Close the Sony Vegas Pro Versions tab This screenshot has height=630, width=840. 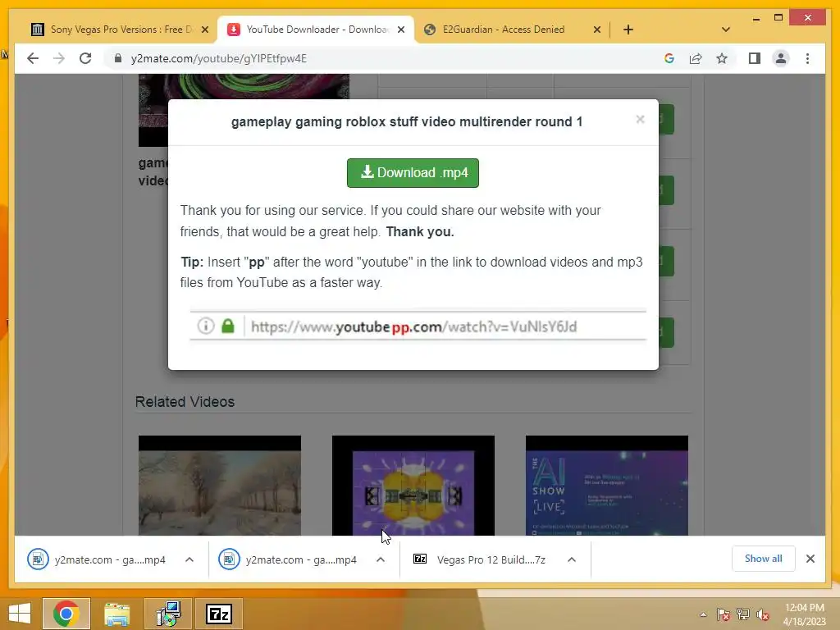coord(204,30)
